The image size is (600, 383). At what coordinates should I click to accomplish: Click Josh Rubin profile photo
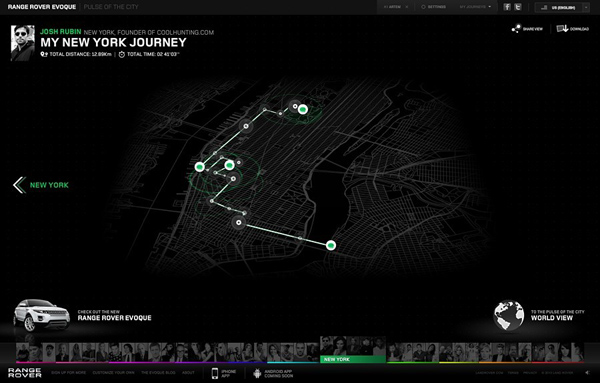click(x=23, y=43)
